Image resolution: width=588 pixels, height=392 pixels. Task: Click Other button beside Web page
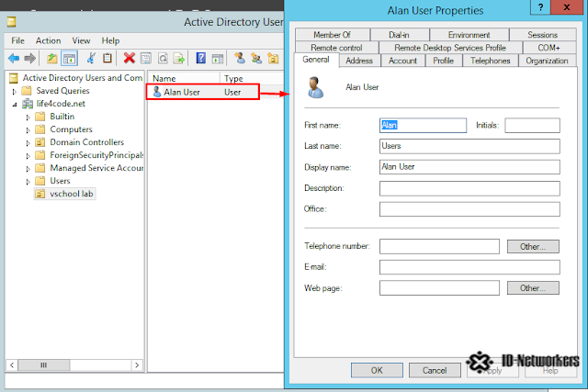coord(533,288)
